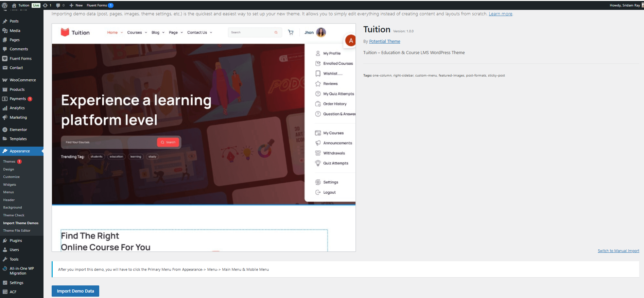Open Fluent Forms in the sidebar
The image size is (644, 298).
point(20,59)
